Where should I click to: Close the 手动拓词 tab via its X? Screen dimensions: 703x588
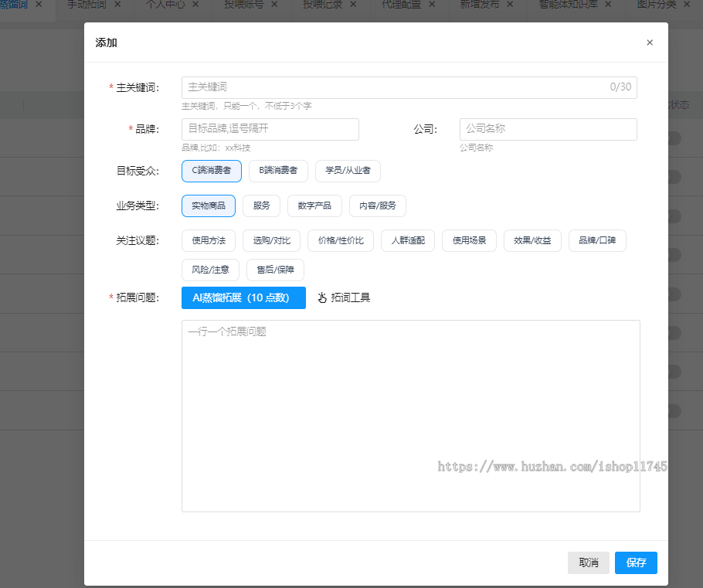click(117, 4)
